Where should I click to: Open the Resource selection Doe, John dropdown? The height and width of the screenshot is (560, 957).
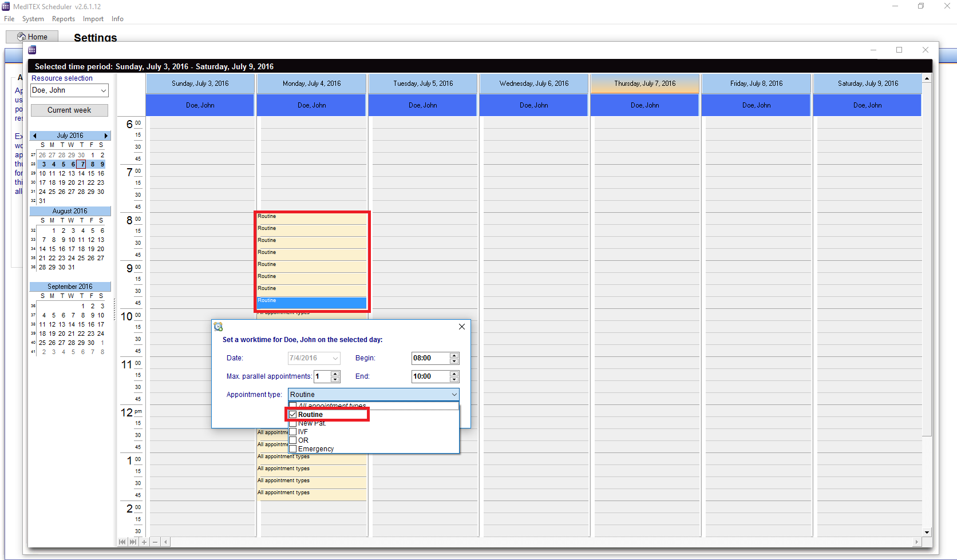pyautogui.click(x=104, y=90)
